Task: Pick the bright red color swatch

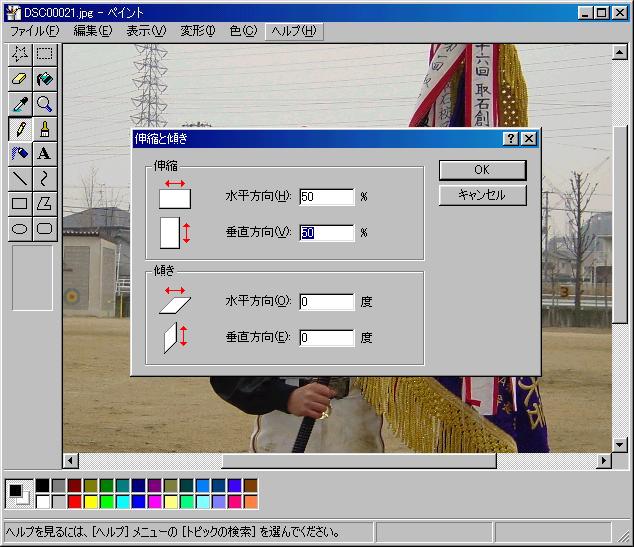Action: coord(75,502)
